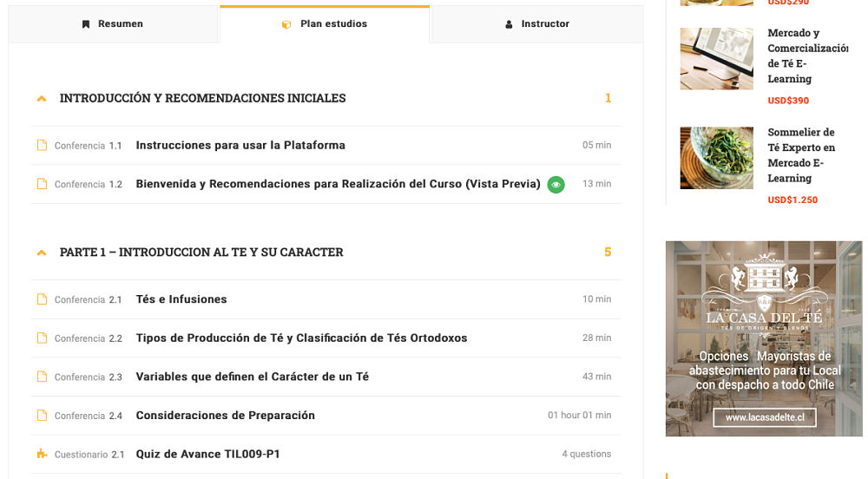Click puzzle icon beside Cuestionario 2.1
868x479 pixels.
pos(42,454)
